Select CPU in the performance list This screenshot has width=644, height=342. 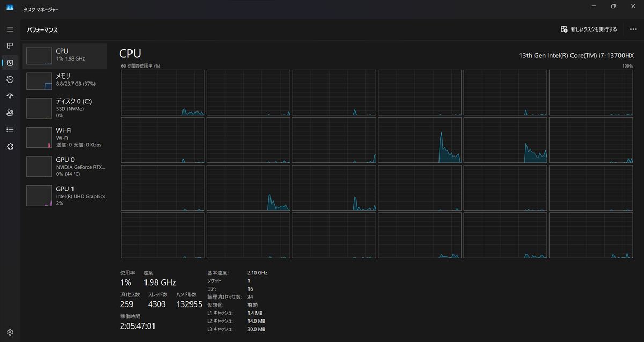tap(65, 55)
